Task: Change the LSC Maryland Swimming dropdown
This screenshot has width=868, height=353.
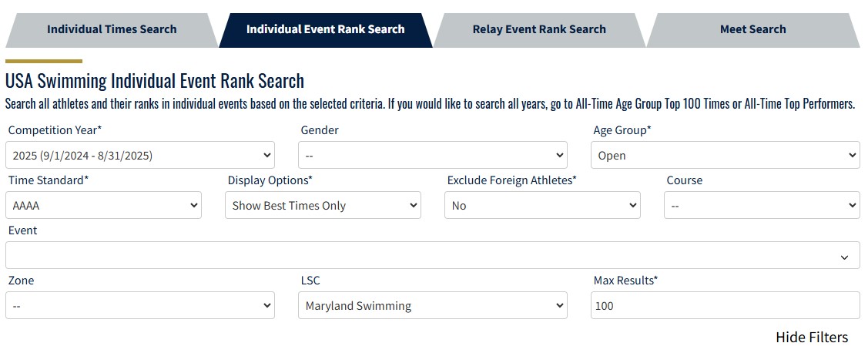Action: pos(432,306)
